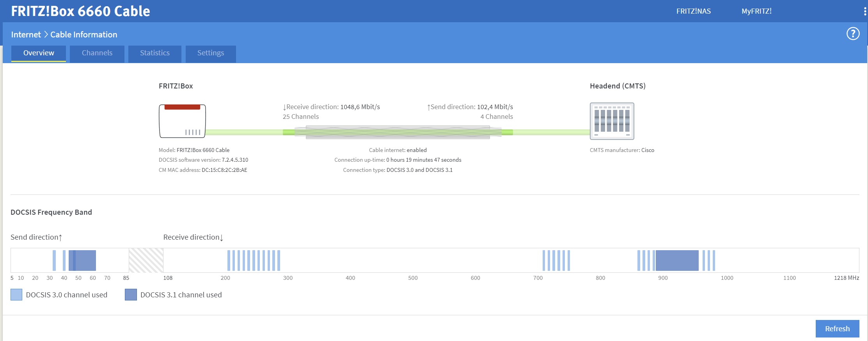Click the hatched guard band area
The height and width of the screenshot is (341, 868).
tap(146, 260)
